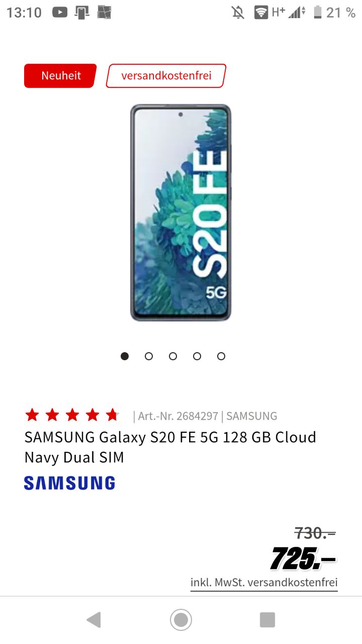Image resolution: width=362 pixels, height=644 pixels.
Task: Tap the screen cast status icon
Action: pyautogui.click(x=82, y=12)
